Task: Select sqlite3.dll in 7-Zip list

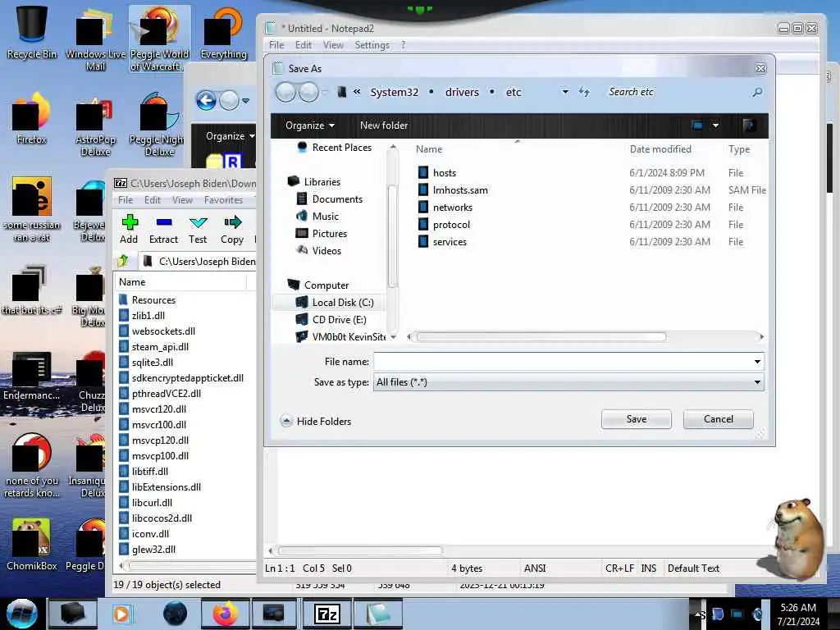Action: (152, 362)
